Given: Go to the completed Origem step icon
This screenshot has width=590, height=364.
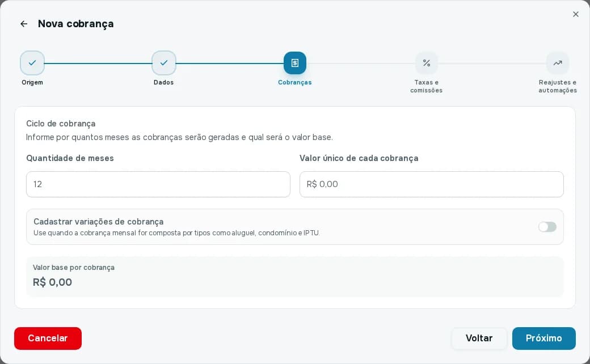Looking at the screenshot, I should point(32,63).
